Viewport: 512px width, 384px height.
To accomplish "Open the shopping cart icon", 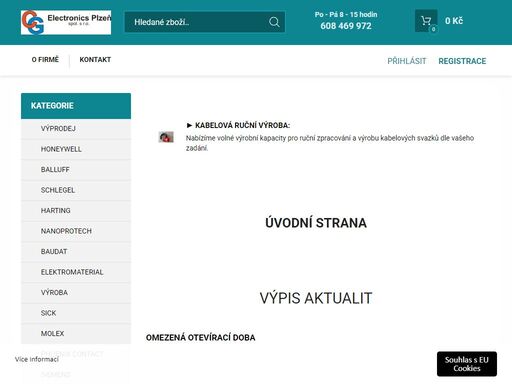I will coord(426,21).
